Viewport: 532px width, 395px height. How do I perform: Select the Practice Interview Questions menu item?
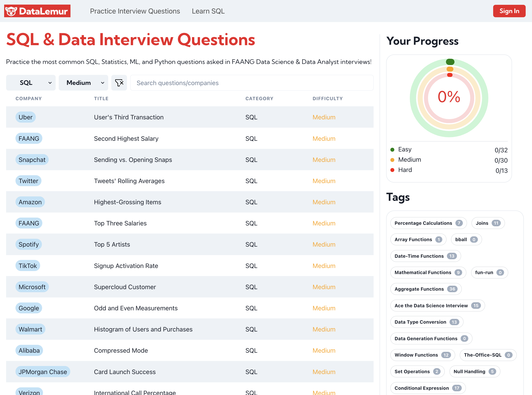click(134, 11)
